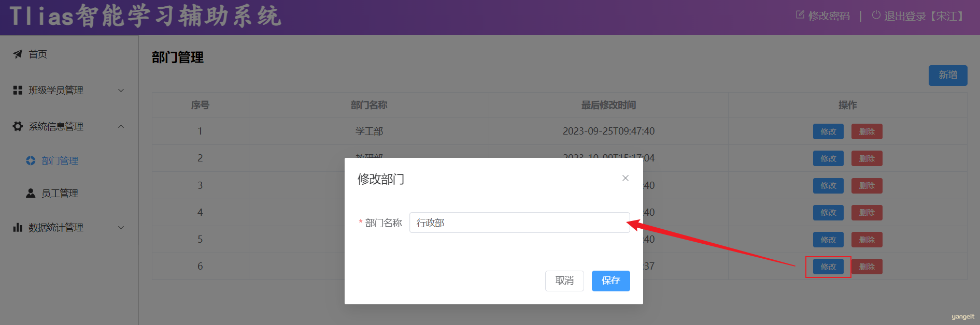Click 删除 button in row 3
Viewport: 980px width, 325px height.
(867, 185)
